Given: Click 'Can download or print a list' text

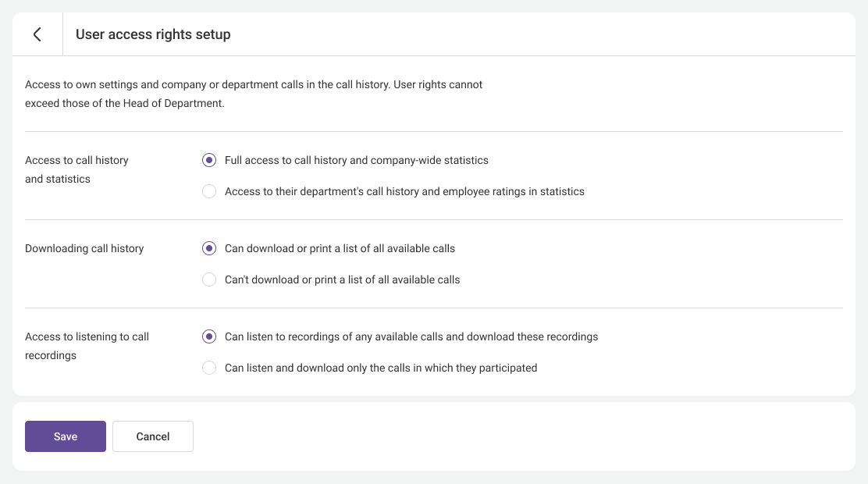Looking at the screenshot, I should click(x=340, y=248).
